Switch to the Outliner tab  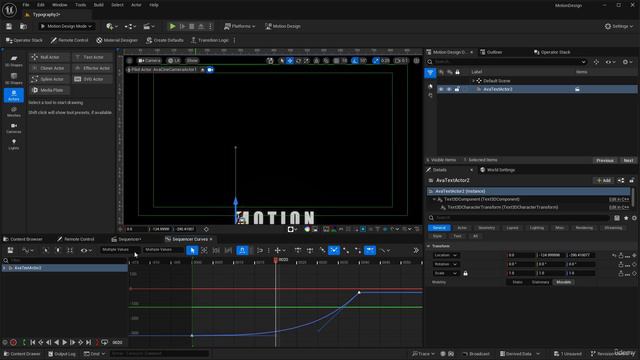coord(491,52)
